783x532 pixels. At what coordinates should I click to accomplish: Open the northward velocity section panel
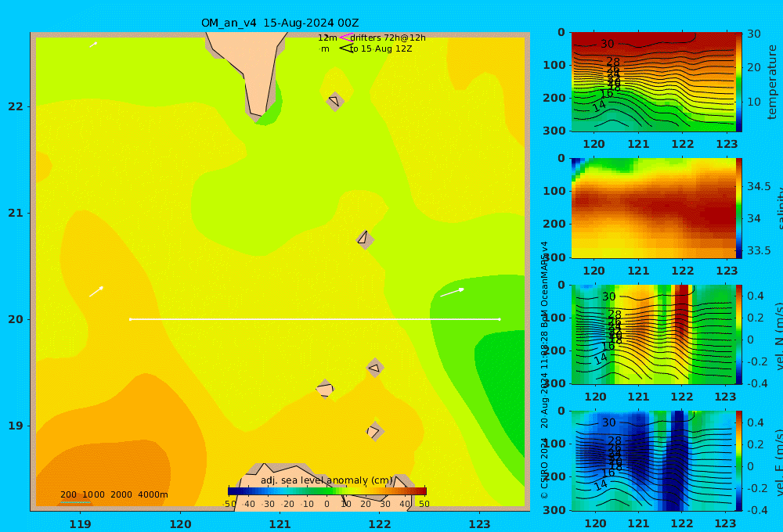click(654, 334)
